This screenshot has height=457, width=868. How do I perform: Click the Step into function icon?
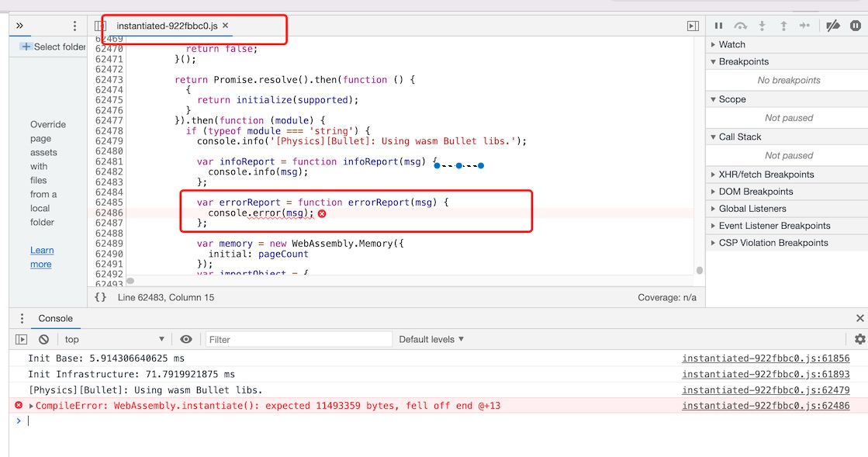762,26
